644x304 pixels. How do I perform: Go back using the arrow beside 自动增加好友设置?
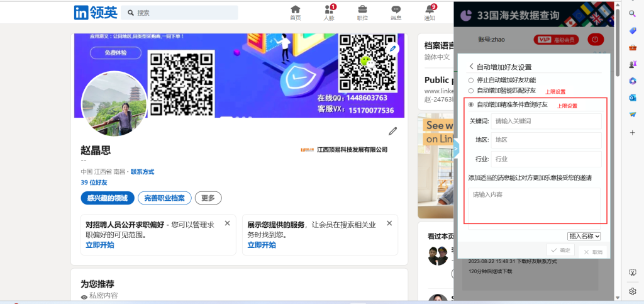[x=471, y=67]
